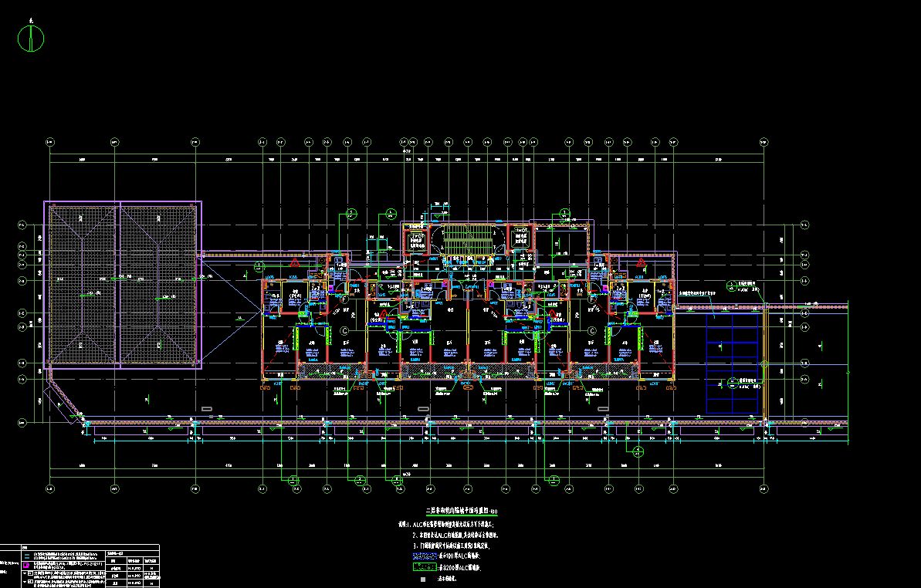Click the green section bubble below the right side of the plan
The width and height of the screenshot is (921, 588).
[638, 451]
